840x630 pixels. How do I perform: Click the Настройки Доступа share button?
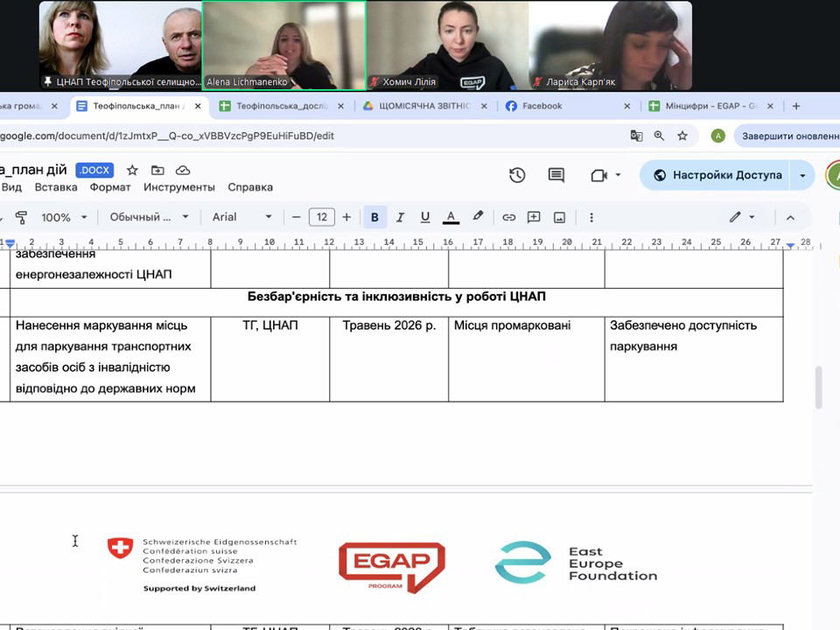pyautogui.click(x=717, y=175)
